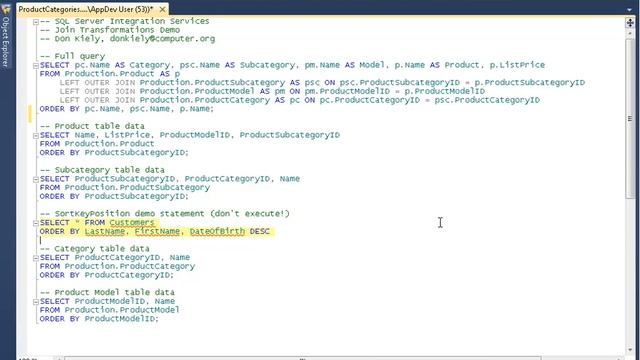Collapse the SELECT ProductSubcategoryID, ProductCategoryID statement
This screenshot has width=640, height=360.
click(36, 179)
